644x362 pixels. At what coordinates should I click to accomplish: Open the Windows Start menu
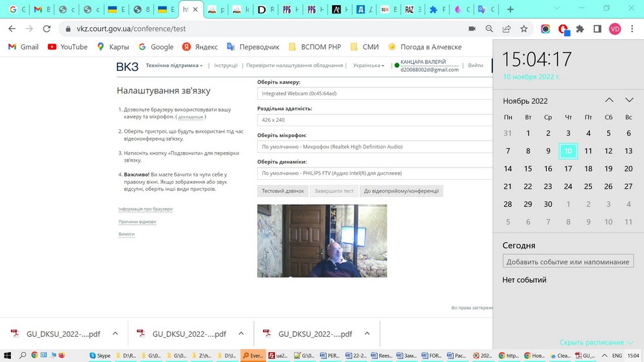click(7, 356)
